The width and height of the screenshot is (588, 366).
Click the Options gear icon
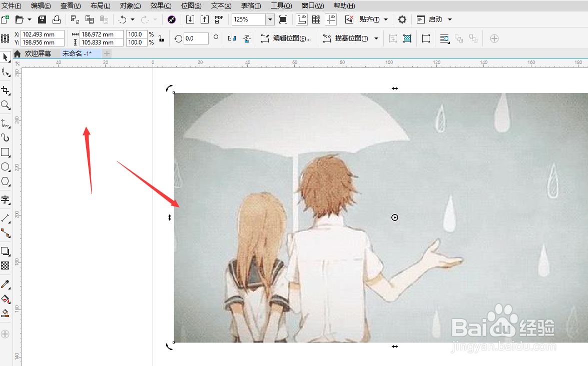(402, 19)
